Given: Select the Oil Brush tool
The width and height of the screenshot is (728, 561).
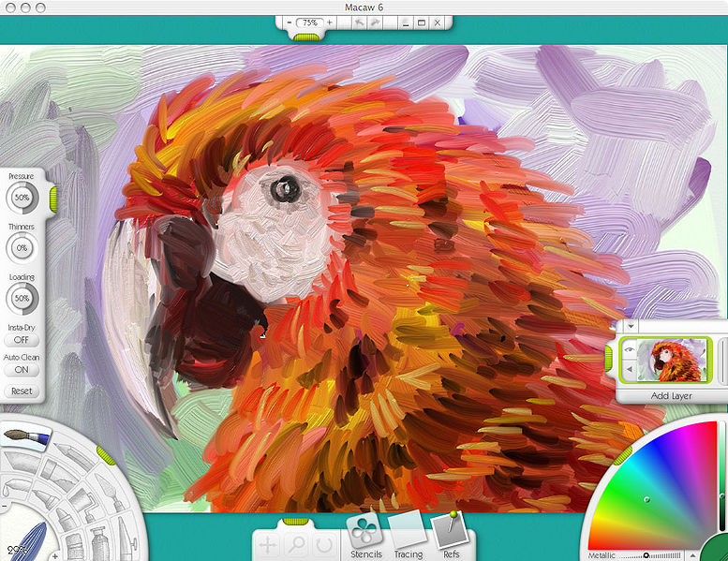Looking at the screenshot, I should click(25, 438).
